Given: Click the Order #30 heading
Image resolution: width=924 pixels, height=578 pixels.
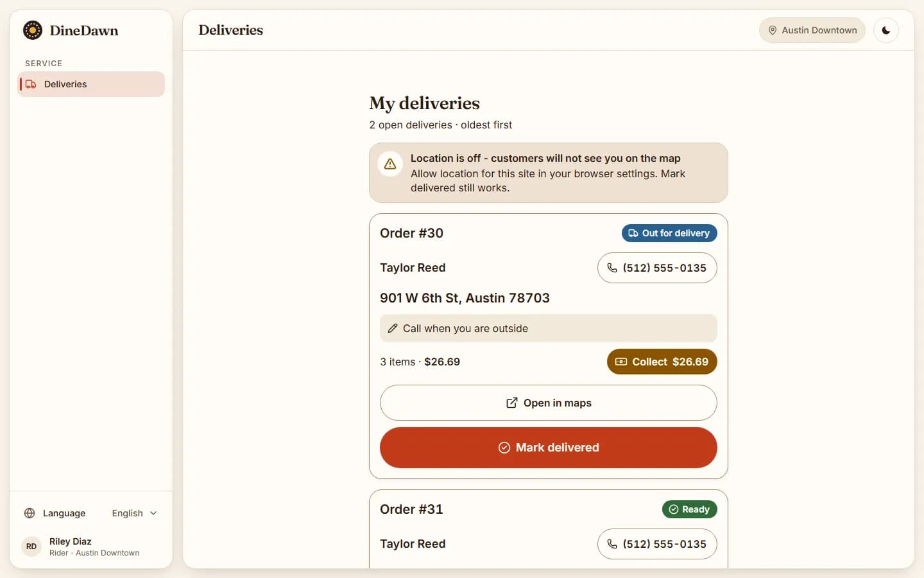Looking at the screenshot, I should (411, 233).
